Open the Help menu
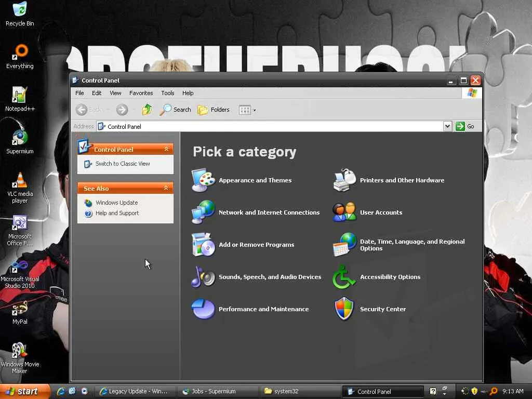532x399 pixels. 188,93
